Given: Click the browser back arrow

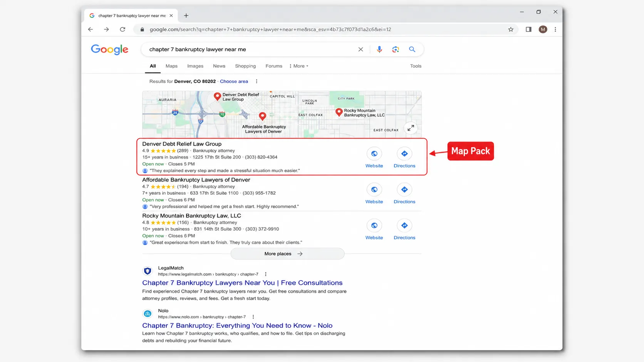Looking at the screenshot, I should click(x=91, y=29).
